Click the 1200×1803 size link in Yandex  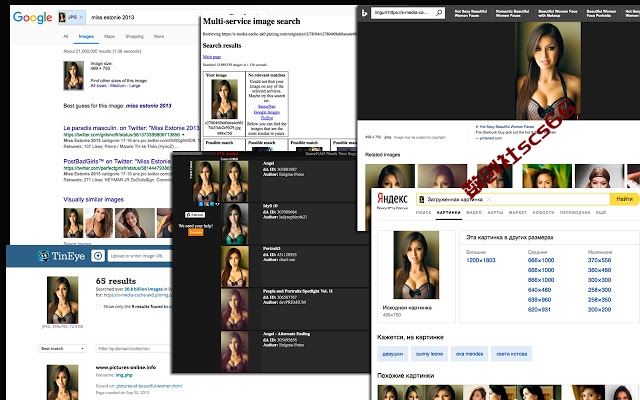(481, 260)
